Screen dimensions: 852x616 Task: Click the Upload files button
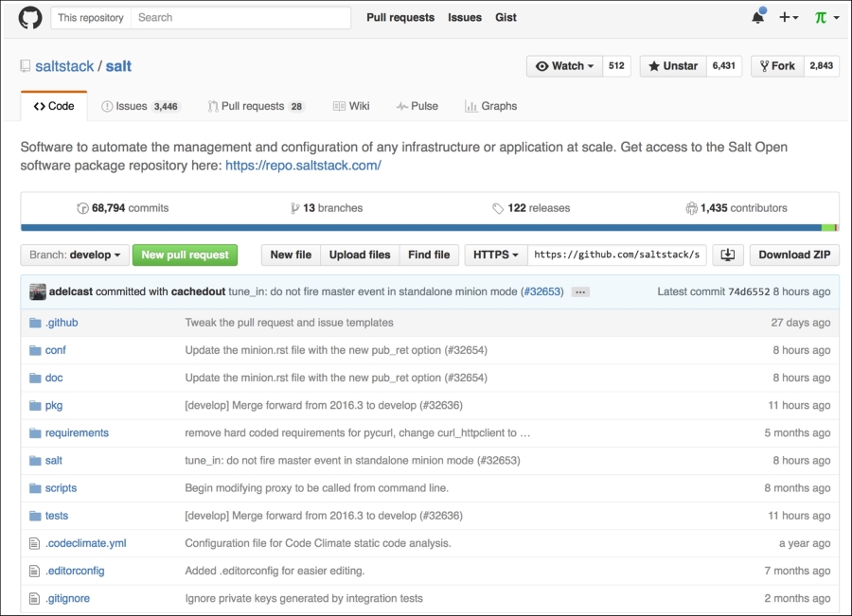(x=360, y=255)
